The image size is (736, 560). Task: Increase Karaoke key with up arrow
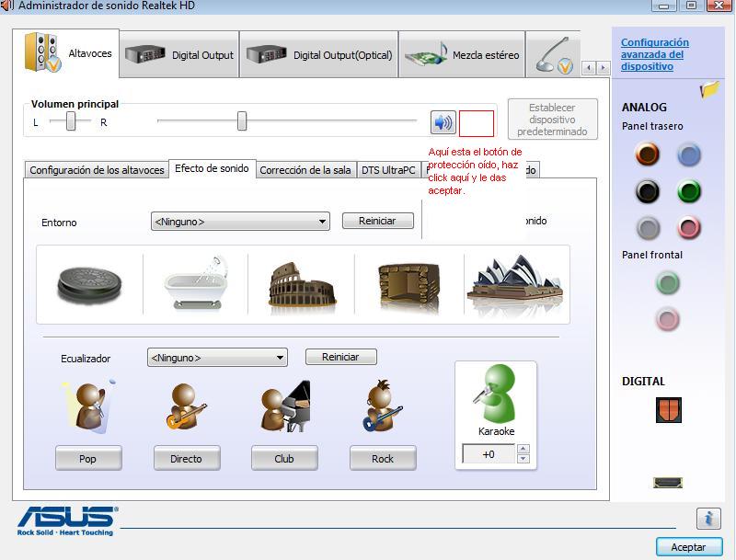click(x=523, y=449)
